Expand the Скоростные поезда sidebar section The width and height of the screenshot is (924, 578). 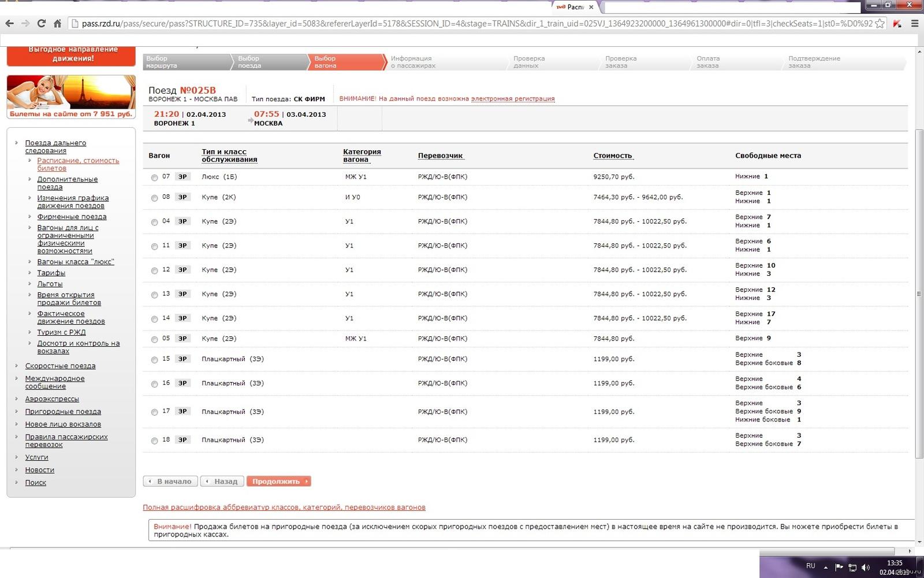coord(60,366)
